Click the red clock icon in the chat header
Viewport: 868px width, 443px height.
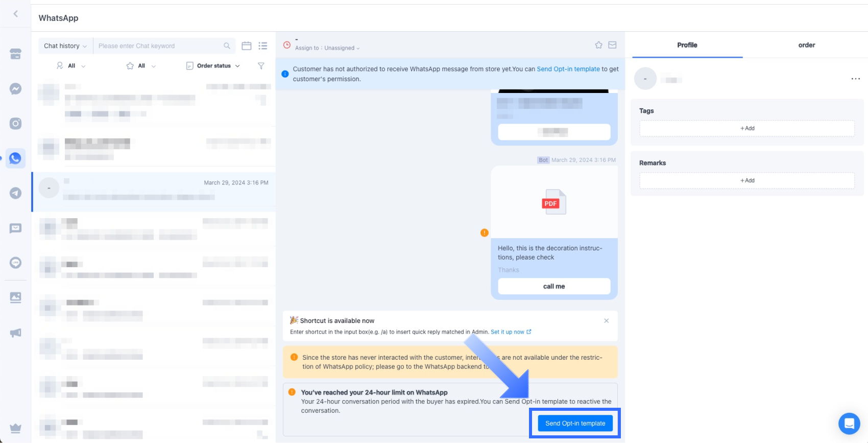[287, 45]
